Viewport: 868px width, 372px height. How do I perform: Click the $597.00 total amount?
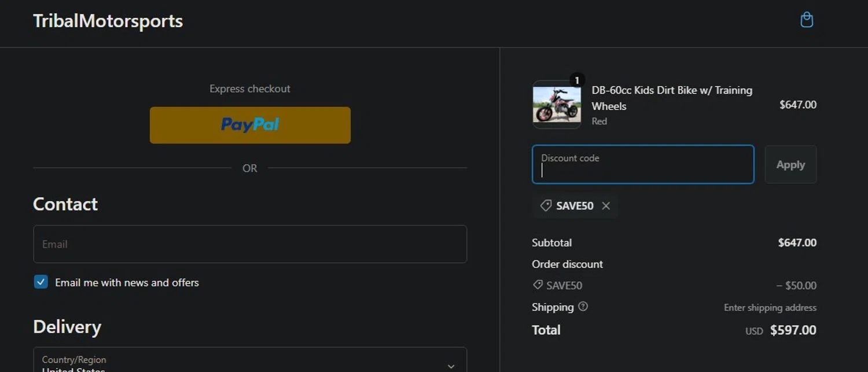point(793,330)
